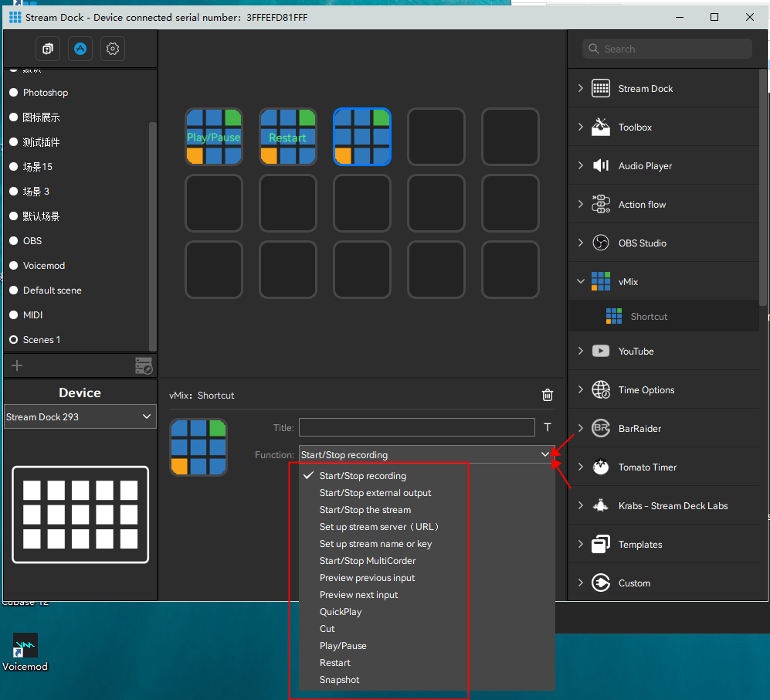Click the YouTube play icon
The height and width of the screenshot is (700, 770).
point(601,352)
